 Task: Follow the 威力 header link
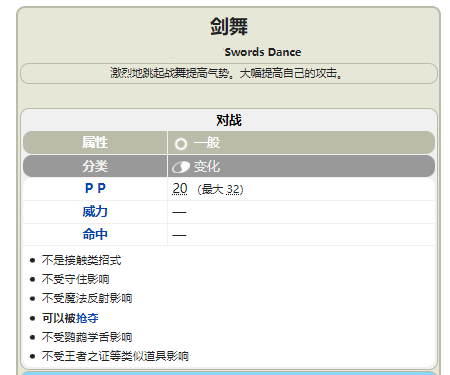click(x=95, y=212)
